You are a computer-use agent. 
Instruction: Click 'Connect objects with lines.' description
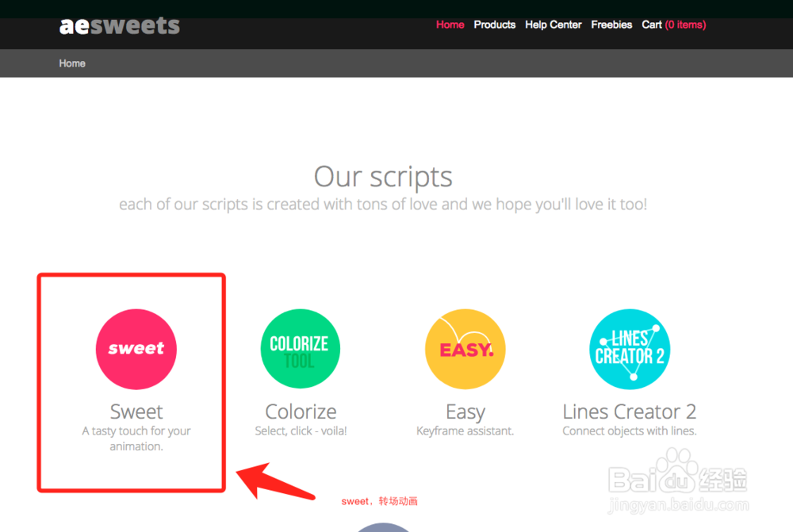click(630, 431)
